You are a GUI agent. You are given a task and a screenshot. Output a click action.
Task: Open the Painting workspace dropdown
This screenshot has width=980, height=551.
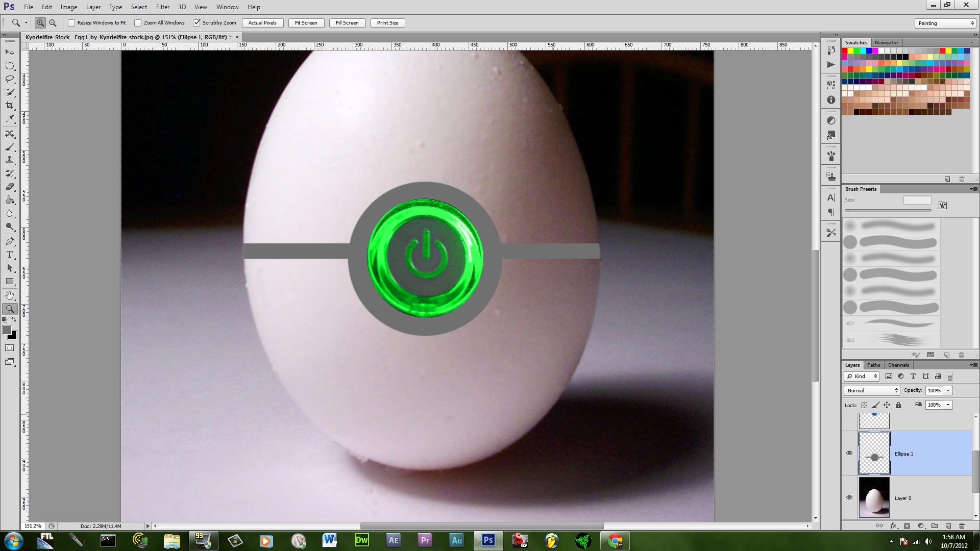945,23
